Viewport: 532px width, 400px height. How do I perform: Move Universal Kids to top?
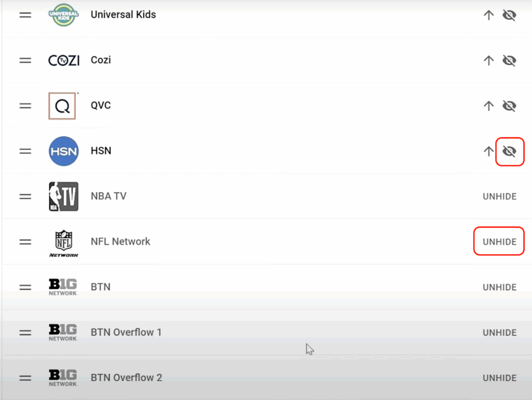click(488, 16)
